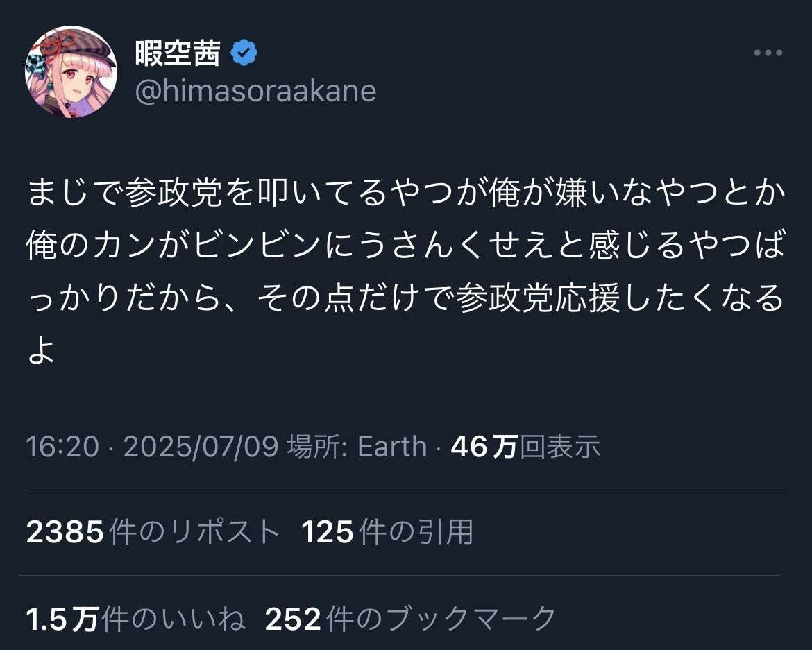Click the last tweet line ending in よ
Image resolution: width=812 pixels, height=650 pixels.
coord(41,352)
